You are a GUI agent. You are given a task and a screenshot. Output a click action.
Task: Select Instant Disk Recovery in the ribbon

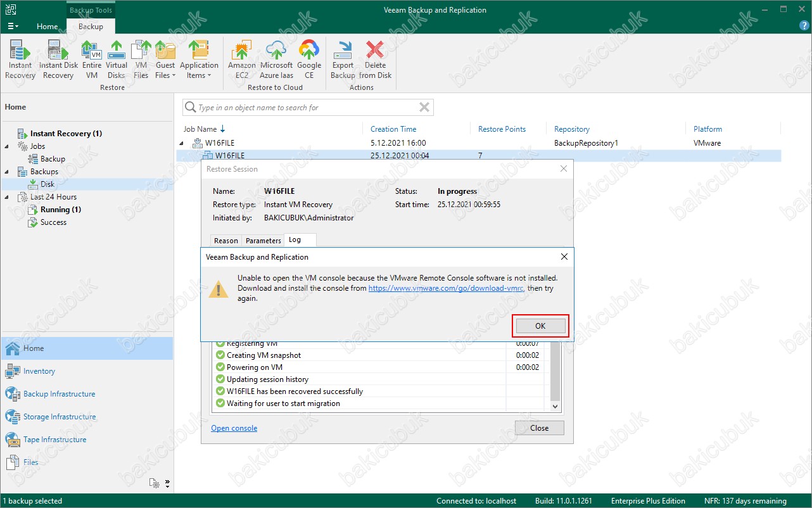click(58, 60)
